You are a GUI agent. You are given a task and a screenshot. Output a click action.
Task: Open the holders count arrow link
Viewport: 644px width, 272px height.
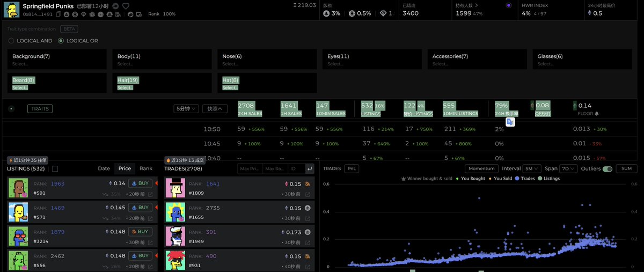click(x=477, y=5)
